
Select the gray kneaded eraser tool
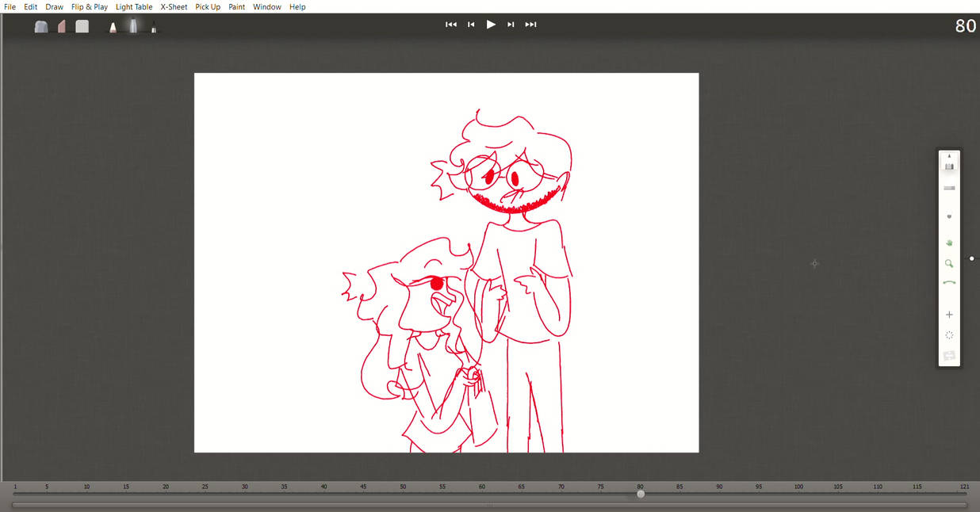point(40,25)
